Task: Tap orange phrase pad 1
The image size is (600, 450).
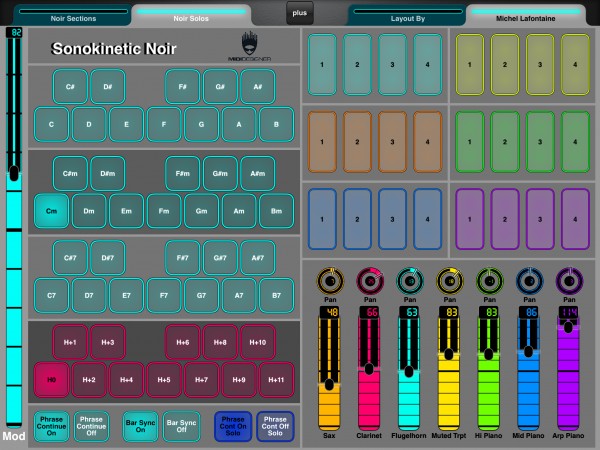Action: [322, 142]
